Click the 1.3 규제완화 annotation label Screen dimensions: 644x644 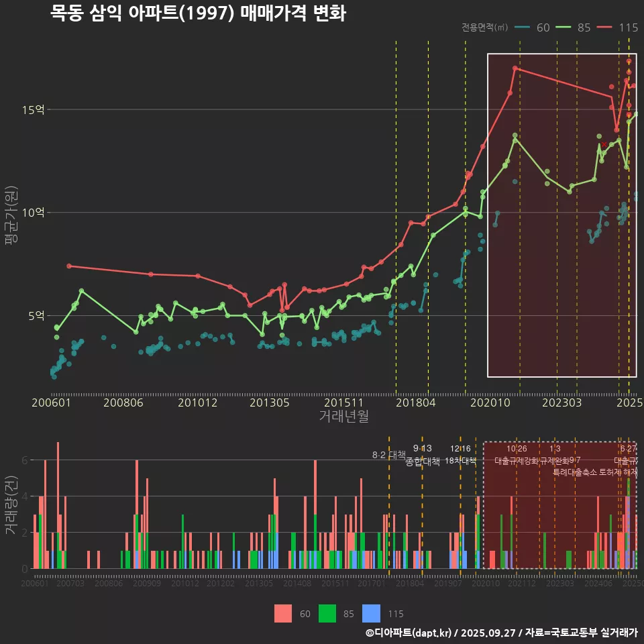(555, 455)
